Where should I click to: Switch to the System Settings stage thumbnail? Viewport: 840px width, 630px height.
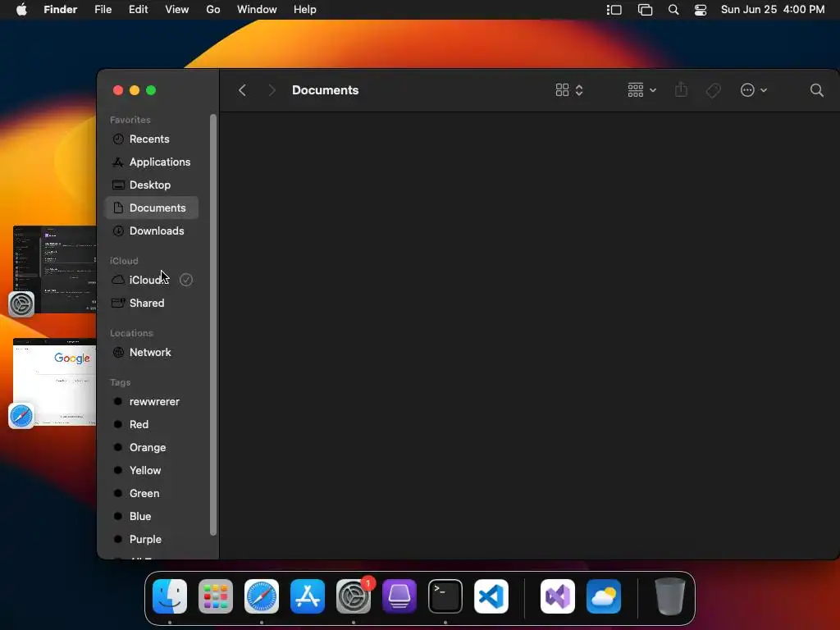pyautogui.click(x=54, y=269)
